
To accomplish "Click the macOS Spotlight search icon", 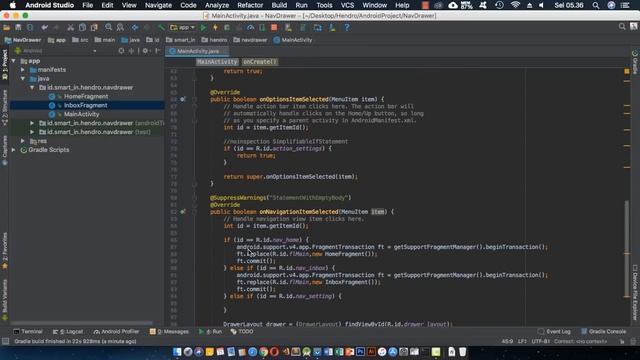I will (x=596, y=5).
